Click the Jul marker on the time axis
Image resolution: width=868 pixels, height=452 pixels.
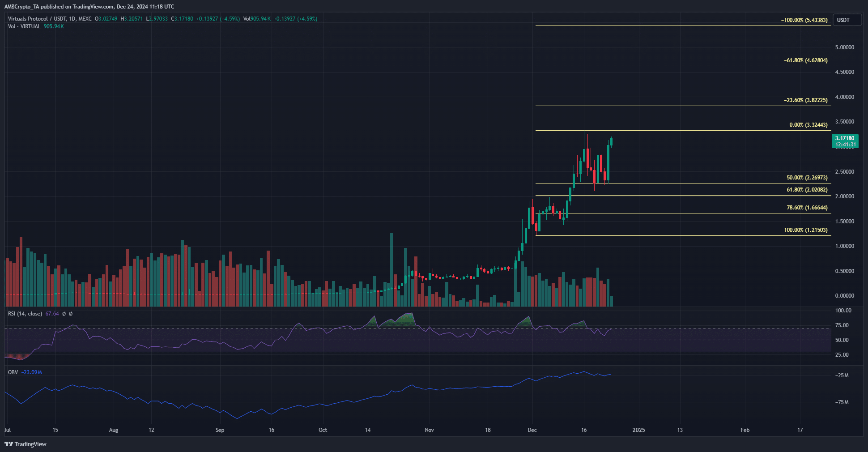(x=8, y=430)
